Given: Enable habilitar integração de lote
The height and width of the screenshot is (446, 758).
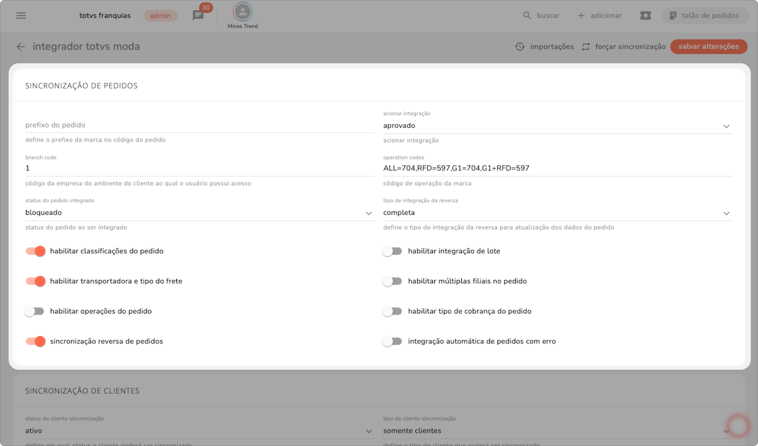Looking at the screenshot, I should point(392,251).
